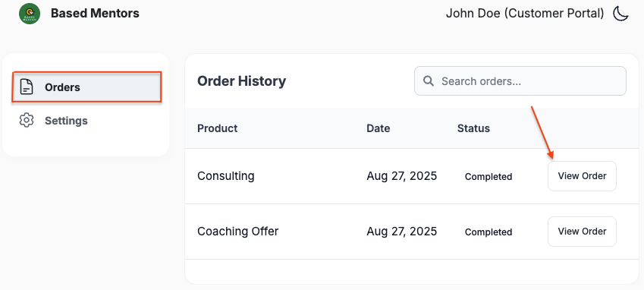Viewport: 644px width, 290px height.
Task: Open the Orders menu item
Action: pos(86,87)
